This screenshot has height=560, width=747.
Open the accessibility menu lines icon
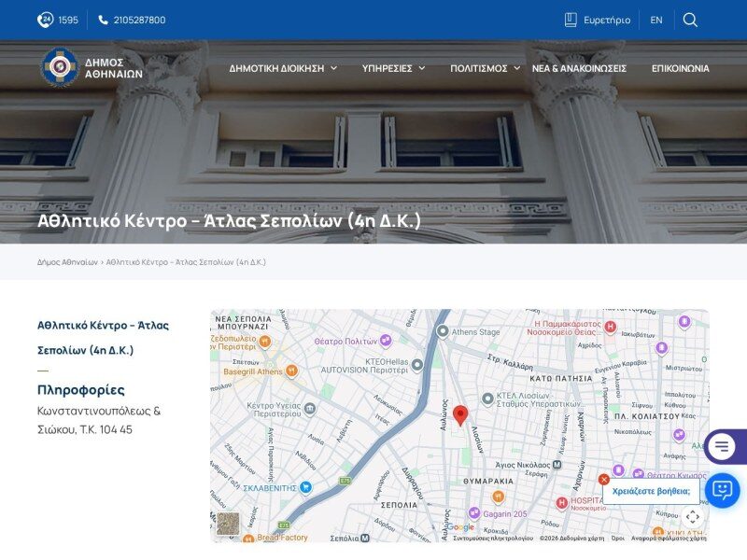point(721,447)
